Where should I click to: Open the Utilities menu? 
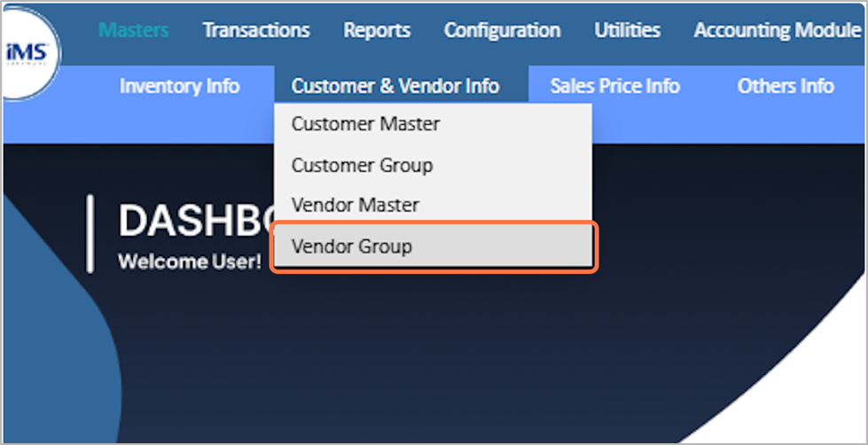tap(627, 30)
